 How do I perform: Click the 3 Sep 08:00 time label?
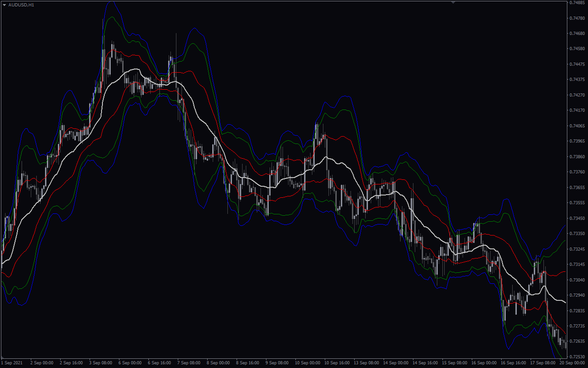pyautogui.click(x=101, y=363)
